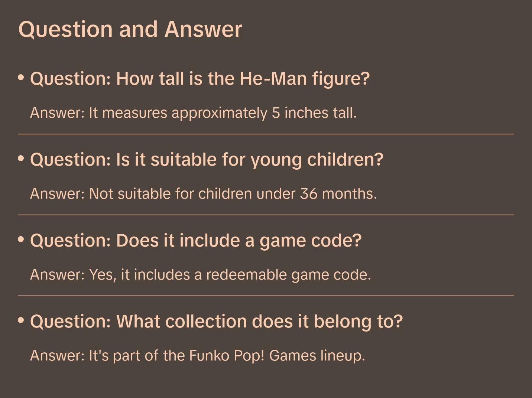The image size is (532, 398).
Task: Click the bullet beside the collection question
Action: point(21,320)
